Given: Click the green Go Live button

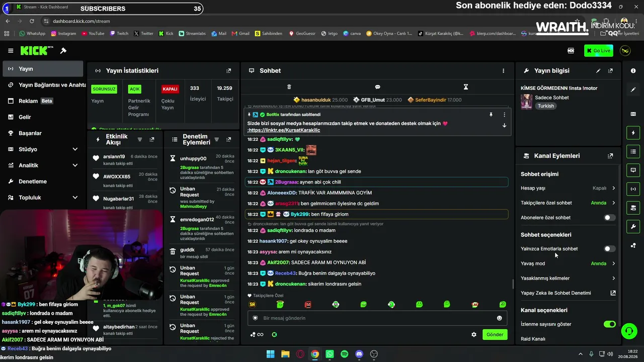Looking at the screenshot, I should 599,51.
